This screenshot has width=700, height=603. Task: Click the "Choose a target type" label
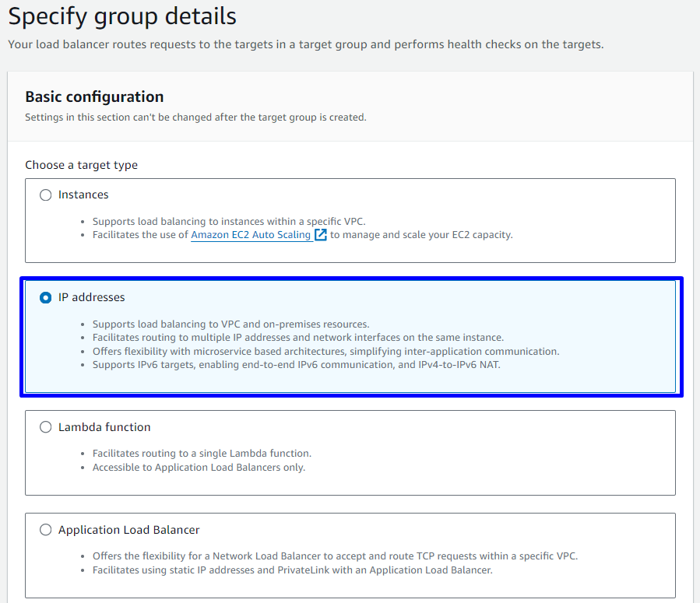81,165
